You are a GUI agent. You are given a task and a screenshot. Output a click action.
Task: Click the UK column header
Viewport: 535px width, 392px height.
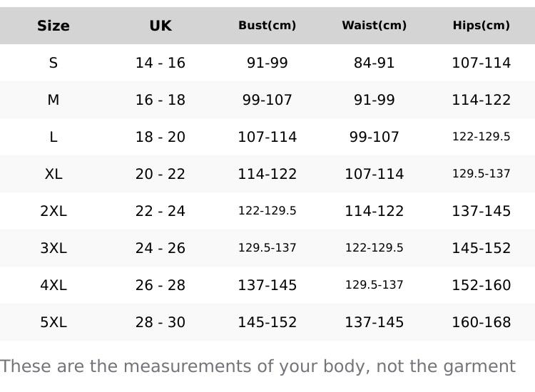[160, 26]
